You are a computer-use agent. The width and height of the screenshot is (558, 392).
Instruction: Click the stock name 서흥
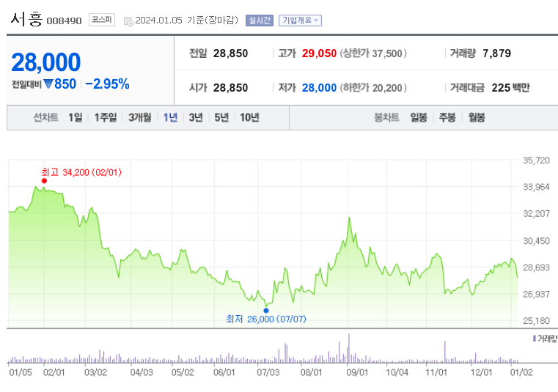26,19
